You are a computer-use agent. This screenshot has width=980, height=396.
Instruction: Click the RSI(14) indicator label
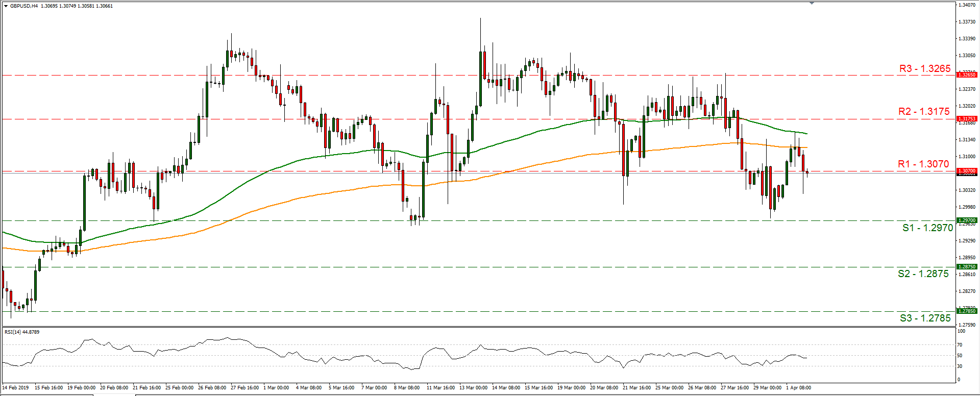22,332
